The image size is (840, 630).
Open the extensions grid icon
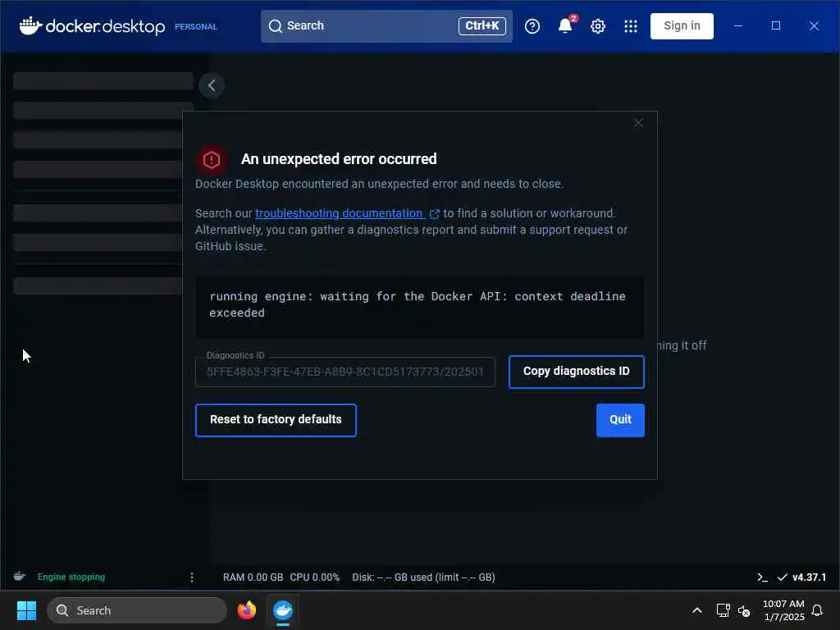pos(631,26)
